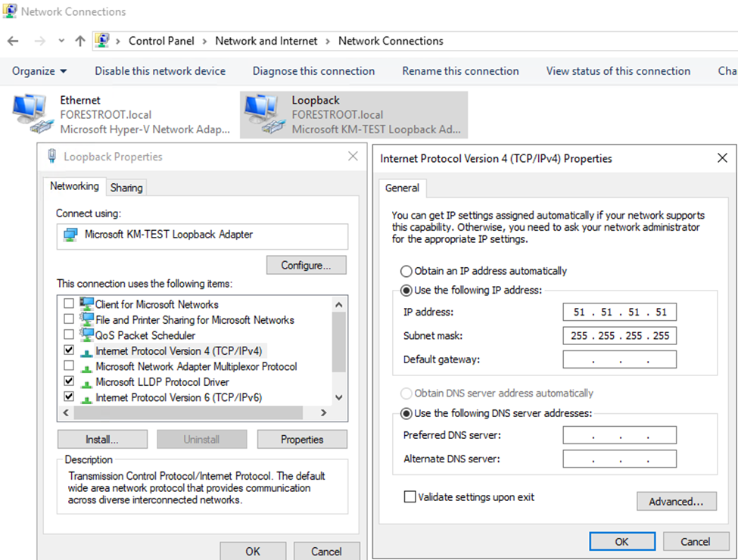Click horizontal scroll left arrow
The image size is (738, 560).
point(66,412)
